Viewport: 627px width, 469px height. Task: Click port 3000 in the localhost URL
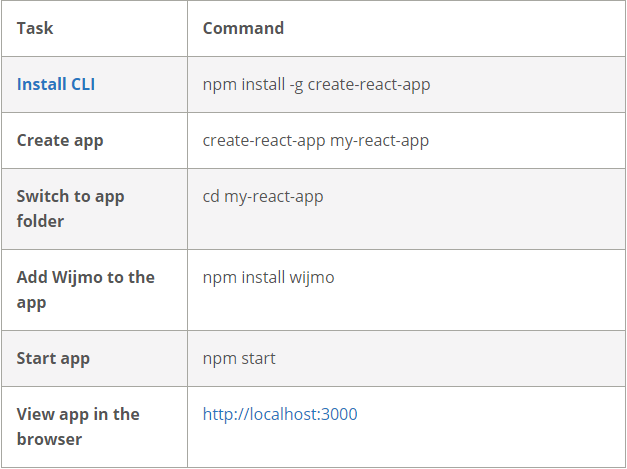338,414
